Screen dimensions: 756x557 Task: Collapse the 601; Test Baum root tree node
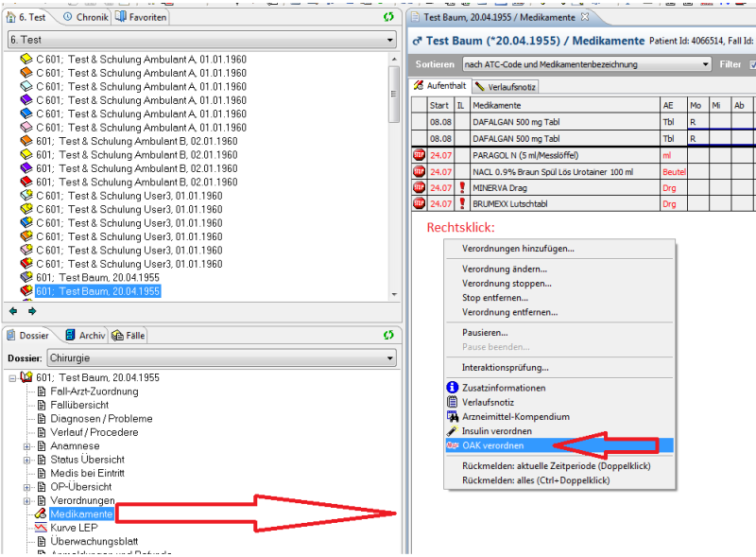12,378
